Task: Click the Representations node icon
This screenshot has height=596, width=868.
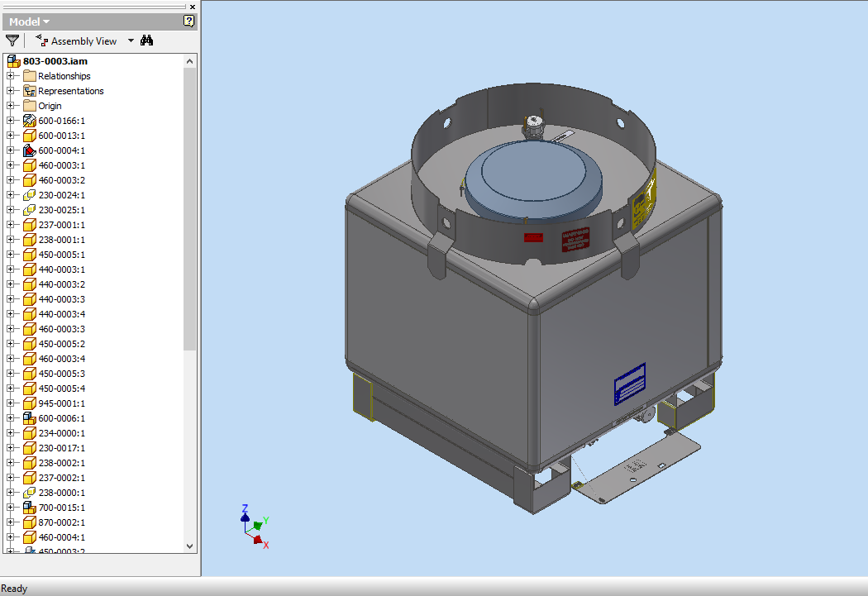Action: 29,90
